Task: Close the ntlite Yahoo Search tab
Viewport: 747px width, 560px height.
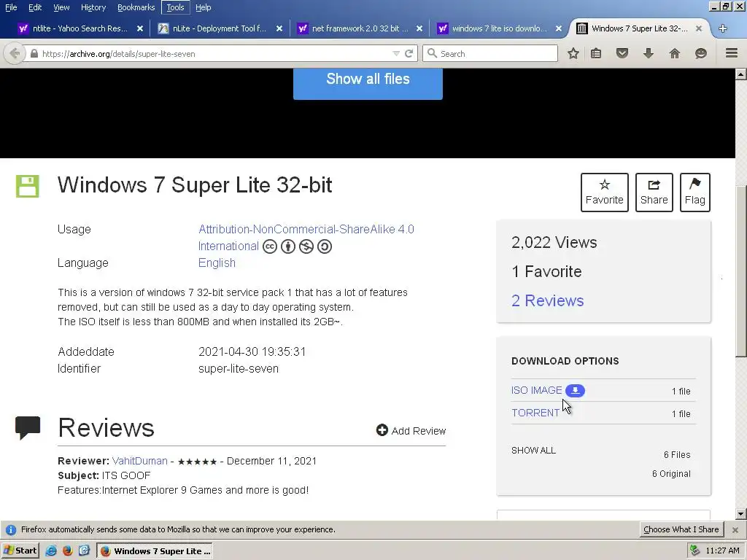Action: click(140, 28)
